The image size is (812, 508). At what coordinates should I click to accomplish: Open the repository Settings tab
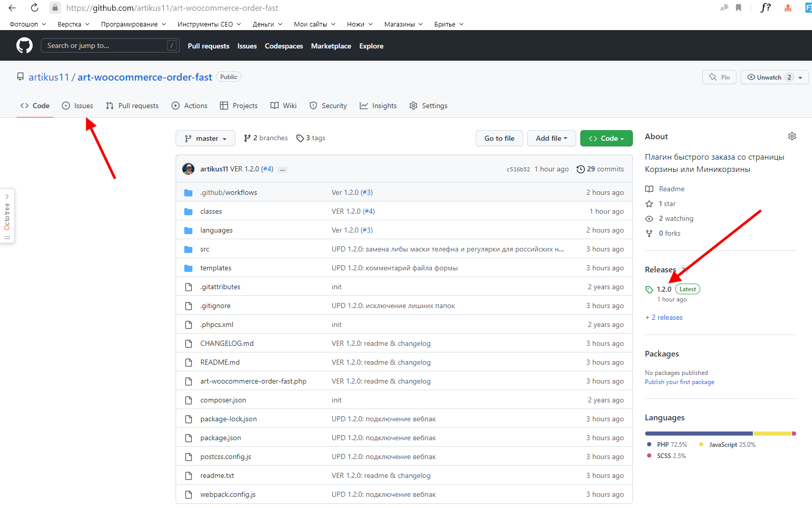[x=428, y=106]
